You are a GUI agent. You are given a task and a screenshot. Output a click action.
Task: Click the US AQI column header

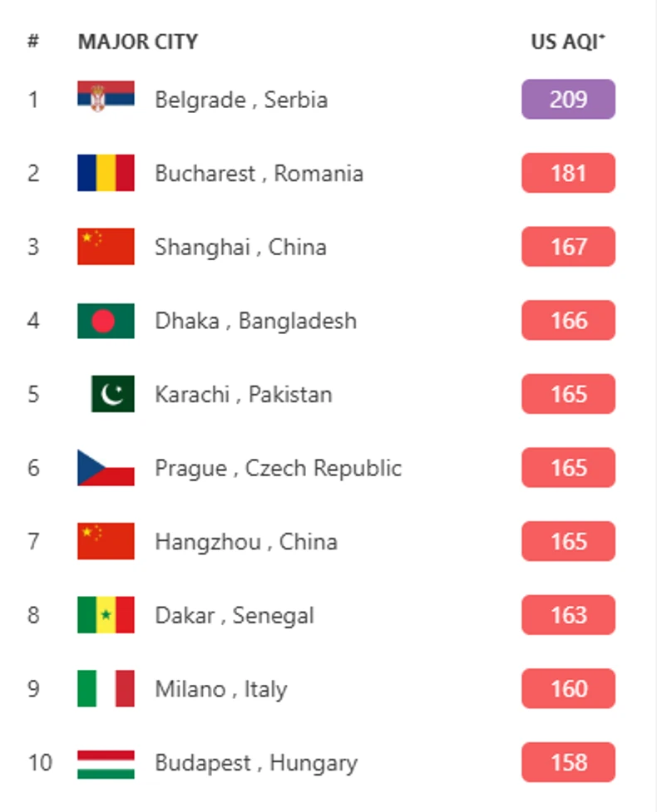click(568, 42)
